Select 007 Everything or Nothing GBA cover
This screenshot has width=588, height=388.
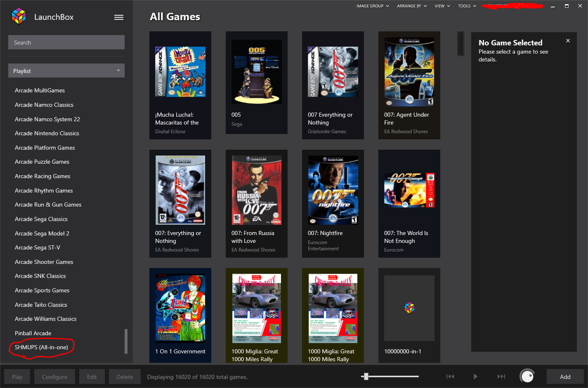333,72
